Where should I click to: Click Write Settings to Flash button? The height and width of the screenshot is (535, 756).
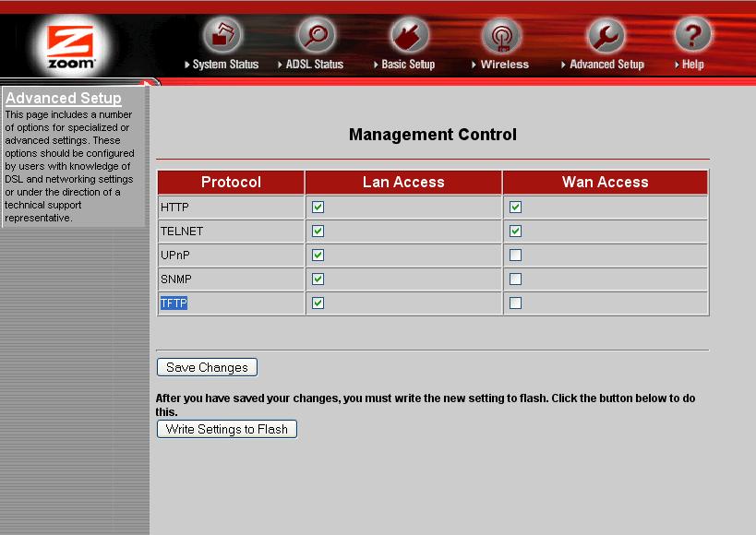coord(226,429)
